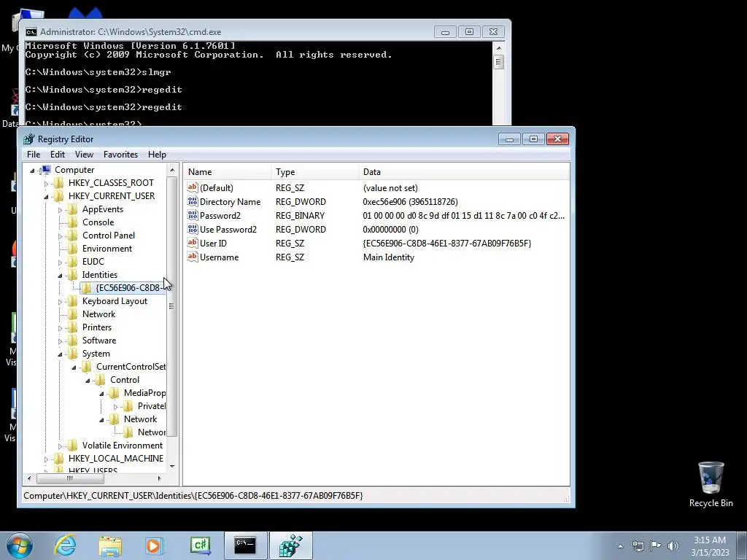Click the tree pane horizontal scrollbar thumb

point(70,478)
